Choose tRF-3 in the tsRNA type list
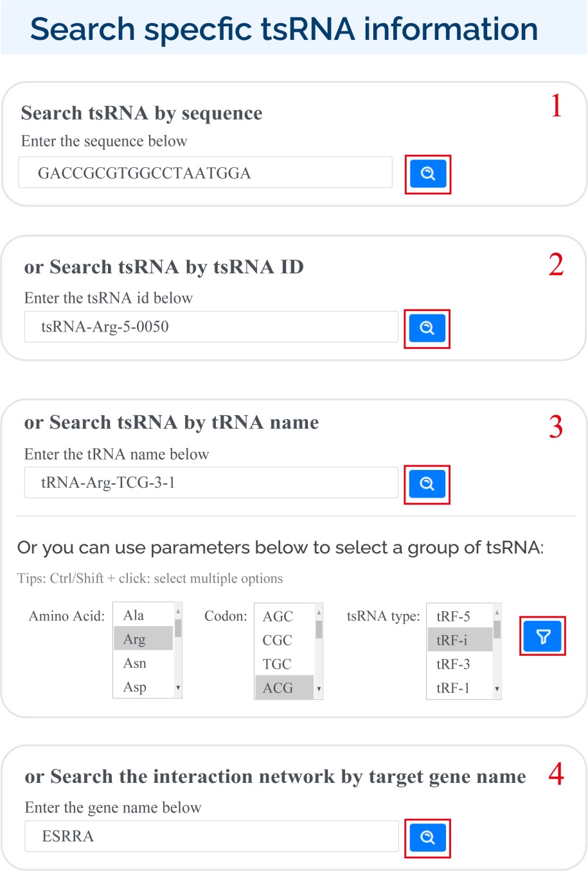The image size is (588, 871). [460, 664]
